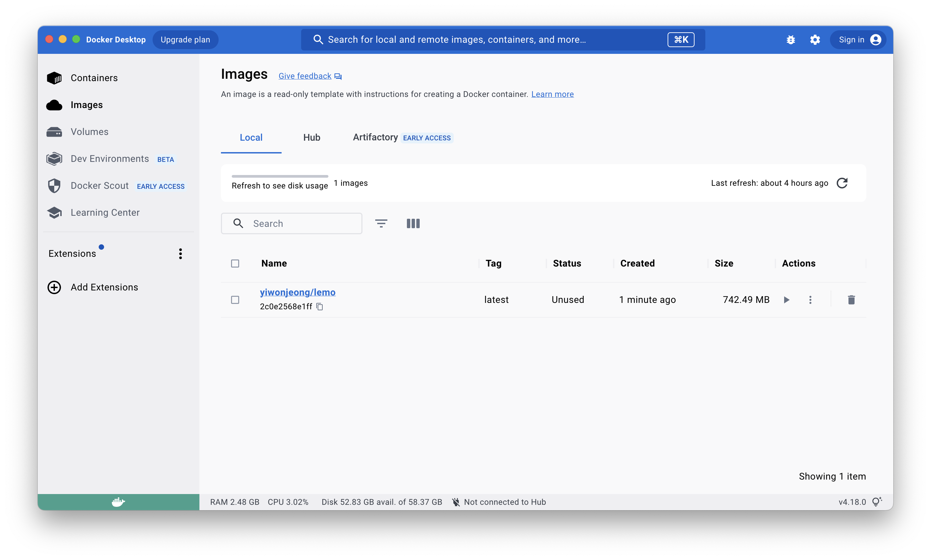Open settings via the gear icon
Viewport: 931px width, 560px height.
click(815, 40)
